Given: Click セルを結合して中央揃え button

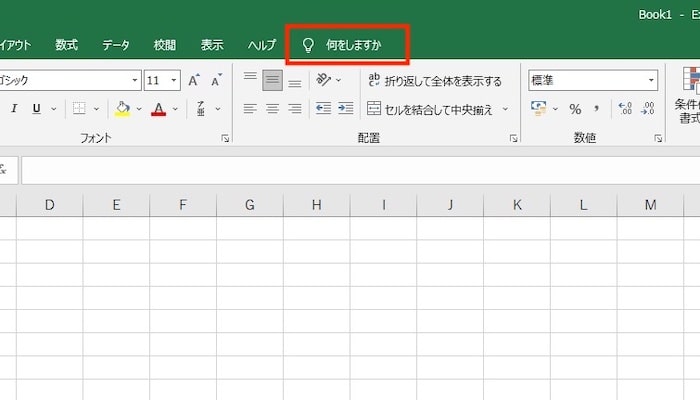Looking at the screenshot, I should coord(430,109).
